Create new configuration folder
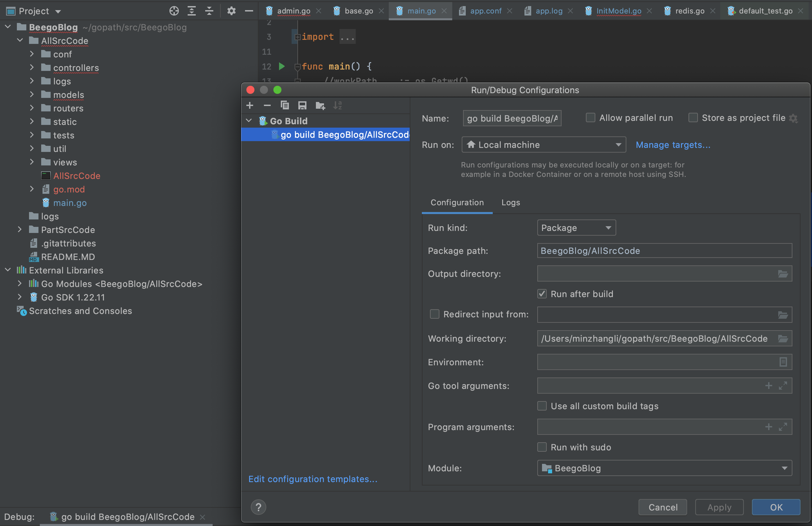 coord(320,105)
